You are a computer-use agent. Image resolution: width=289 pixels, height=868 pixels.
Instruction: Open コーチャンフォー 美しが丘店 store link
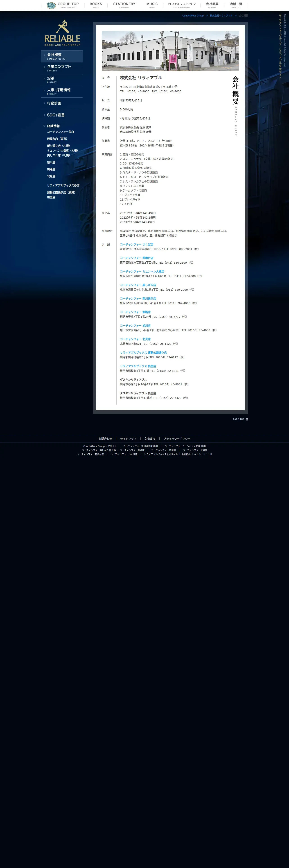tap(138, 285)
